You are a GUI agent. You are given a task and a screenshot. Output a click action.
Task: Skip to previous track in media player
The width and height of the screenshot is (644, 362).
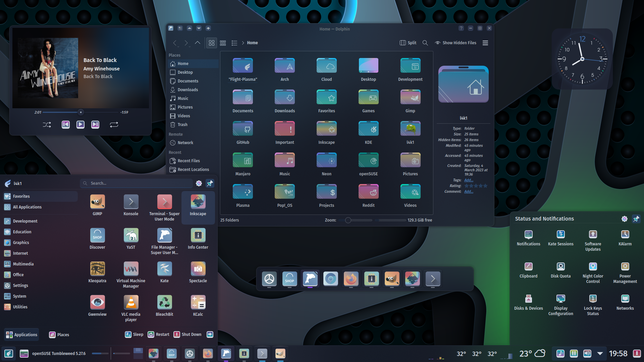pos(66,125)
